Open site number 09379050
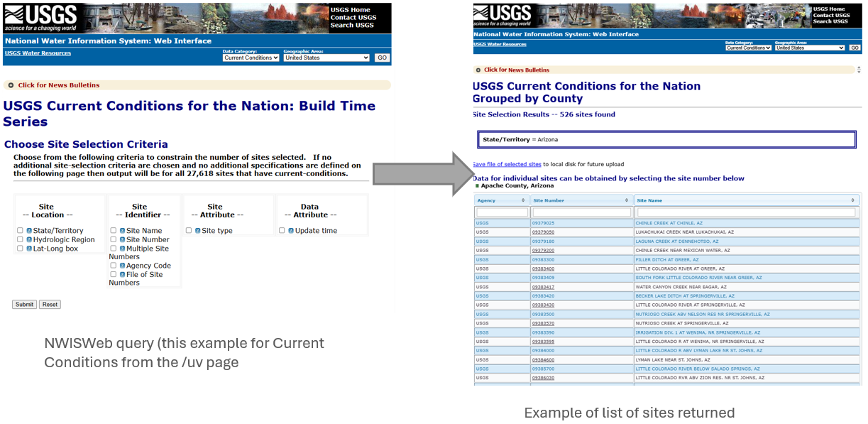The width and height of the screenshot is (868, 424). click(x=544, y=232)
